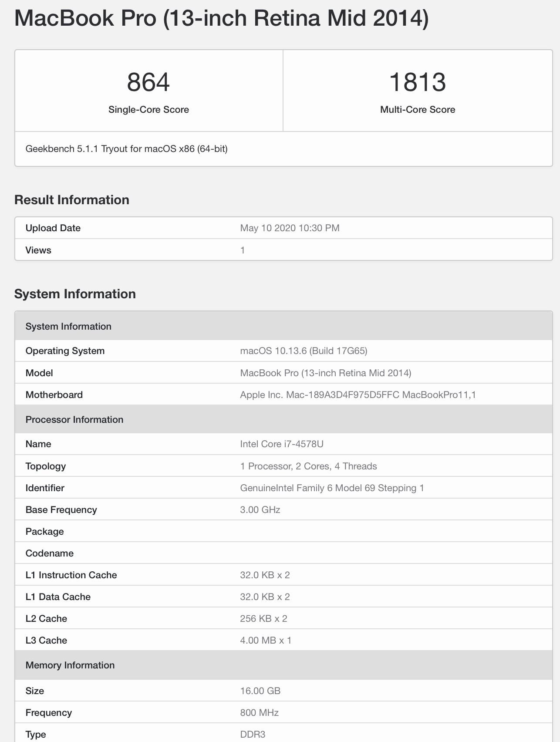The height and width of the screenshot is (742, 560).
Task: Click the Result Information heading
Action: [x=72, y=200]
